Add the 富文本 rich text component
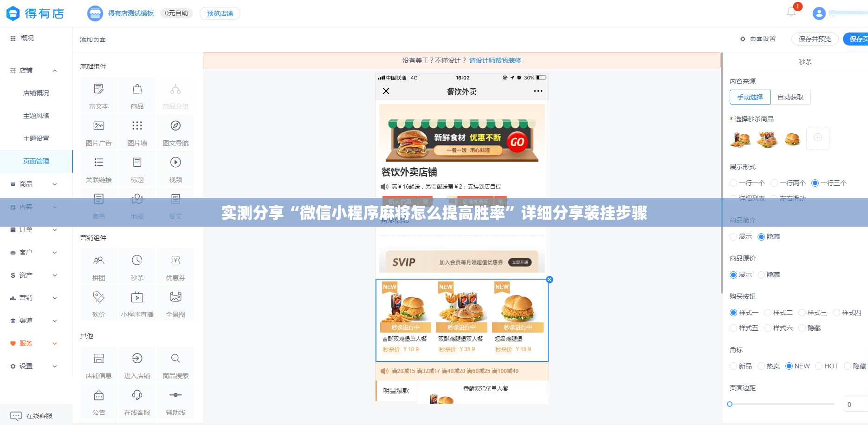Screen dimensions: 868x425 pyautogui.click(x=99, y=96)
